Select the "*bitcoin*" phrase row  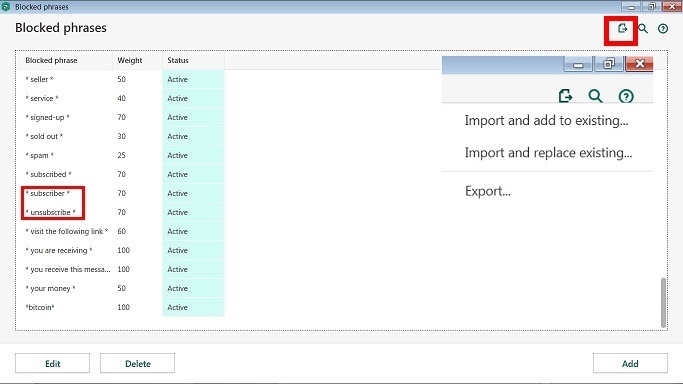(121, 307)
